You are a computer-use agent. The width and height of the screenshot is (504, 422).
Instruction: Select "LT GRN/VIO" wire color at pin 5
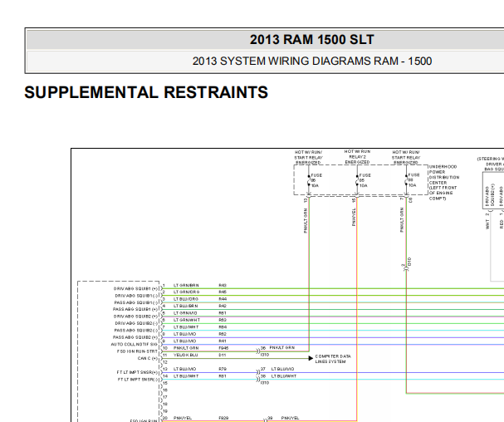tap(185, 313)
